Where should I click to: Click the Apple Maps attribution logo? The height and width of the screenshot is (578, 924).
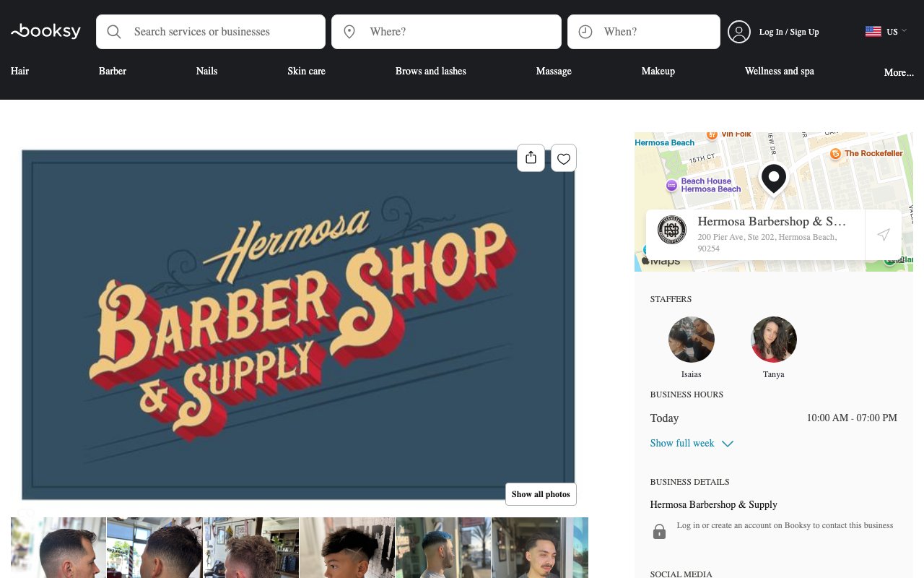click(x=661, y=261)
